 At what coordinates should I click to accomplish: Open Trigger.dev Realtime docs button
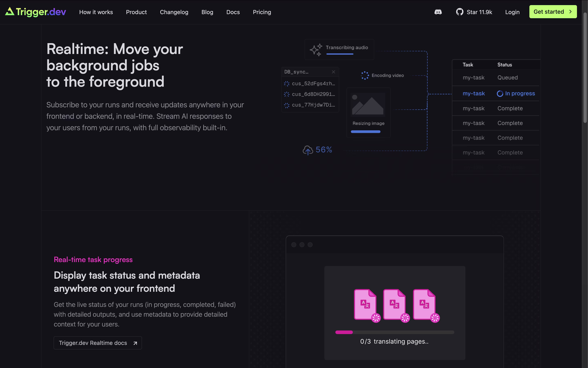tap(98, 343)
